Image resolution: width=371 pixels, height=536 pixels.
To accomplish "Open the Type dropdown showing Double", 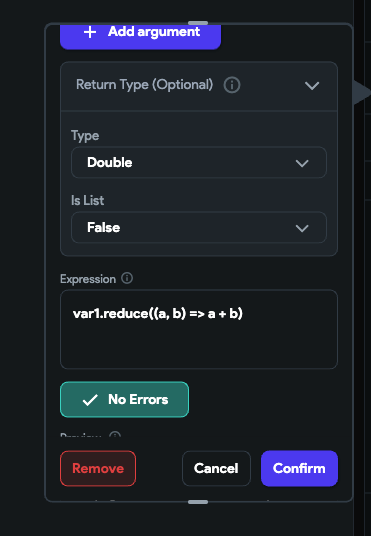I will (x=199, y=162).
